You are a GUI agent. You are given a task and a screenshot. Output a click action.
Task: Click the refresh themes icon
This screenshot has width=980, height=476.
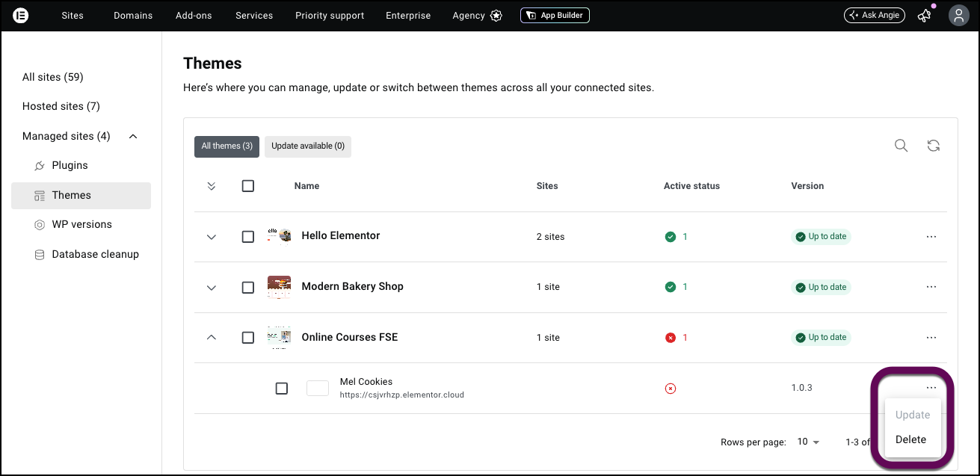point(934,146)
